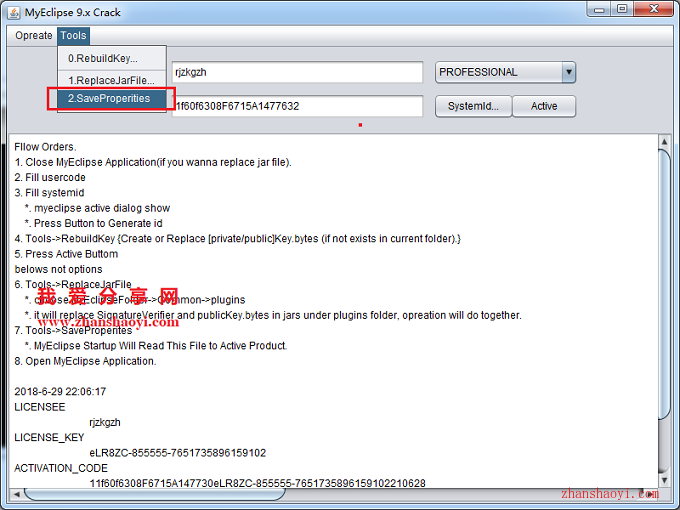Image resolution: width=680 pixels, height=510 pixels.
Task: Click the licensee value rjzkgzh in the log
Action: [x=105, y=422]
